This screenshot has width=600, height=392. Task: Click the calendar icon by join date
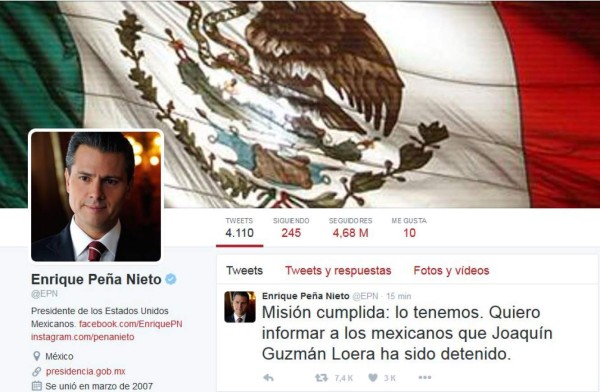pos(36,385)
